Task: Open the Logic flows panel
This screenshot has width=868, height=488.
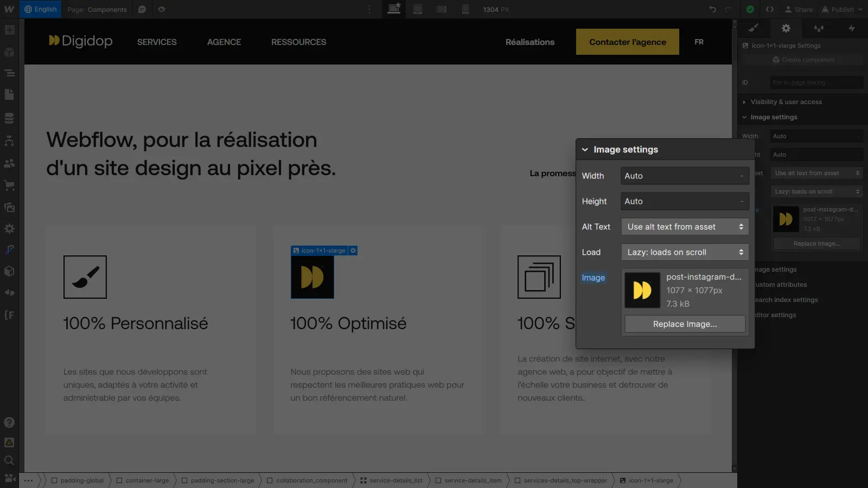Action: pyautogui.click(x=9, y=140)
